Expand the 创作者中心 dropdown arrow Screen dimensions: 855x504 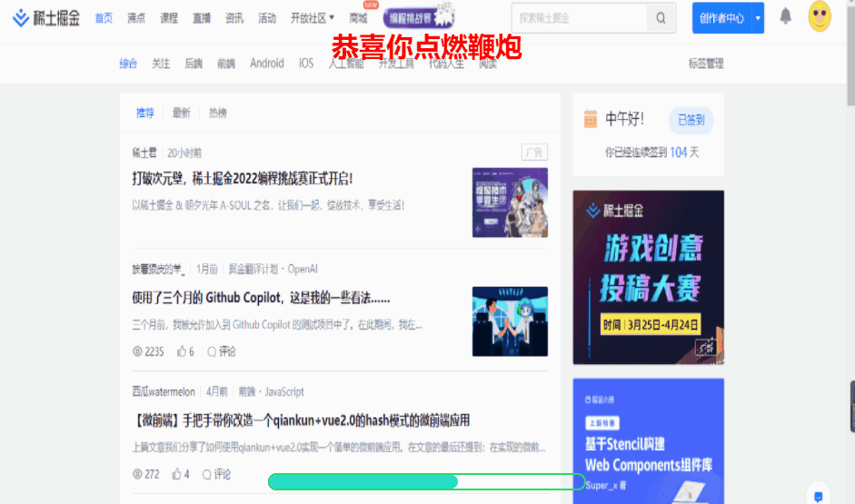[x=758, y=18]
